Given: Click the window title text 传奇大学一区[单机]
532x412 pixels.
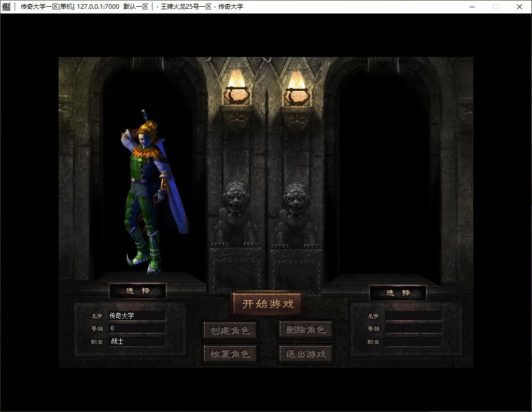Looking at the screenshot, I should click(47, 7).
